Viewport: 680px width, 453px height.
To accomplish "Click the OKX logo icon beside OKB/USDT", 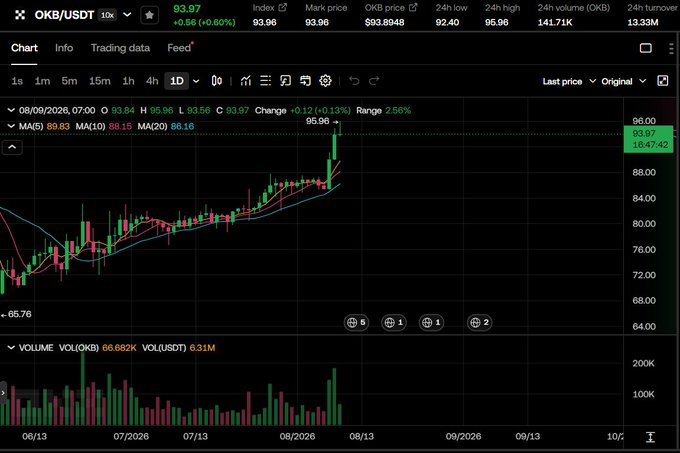I will pyautogui.click(x=20, y=15).
